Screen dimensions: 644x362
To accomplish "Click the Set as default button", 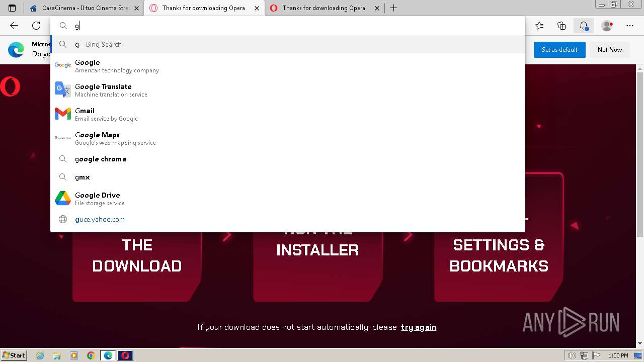I will (x=559, y=50).
